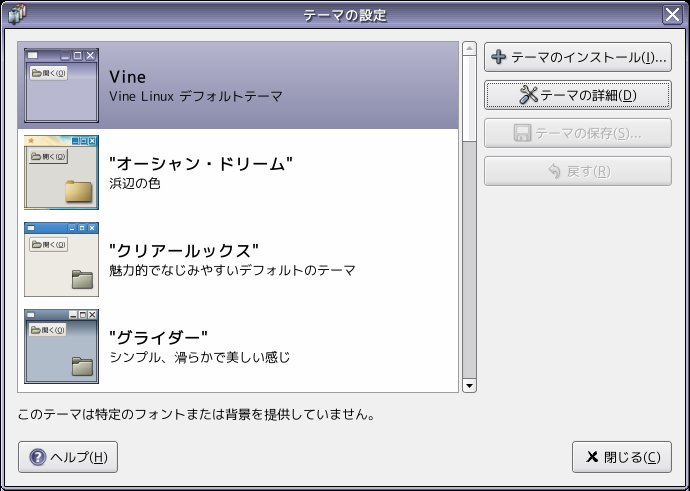The width and height of the screenshot is (690, 491).
Task: Click the "Vine" theme name
Action: tap(128, 77)
